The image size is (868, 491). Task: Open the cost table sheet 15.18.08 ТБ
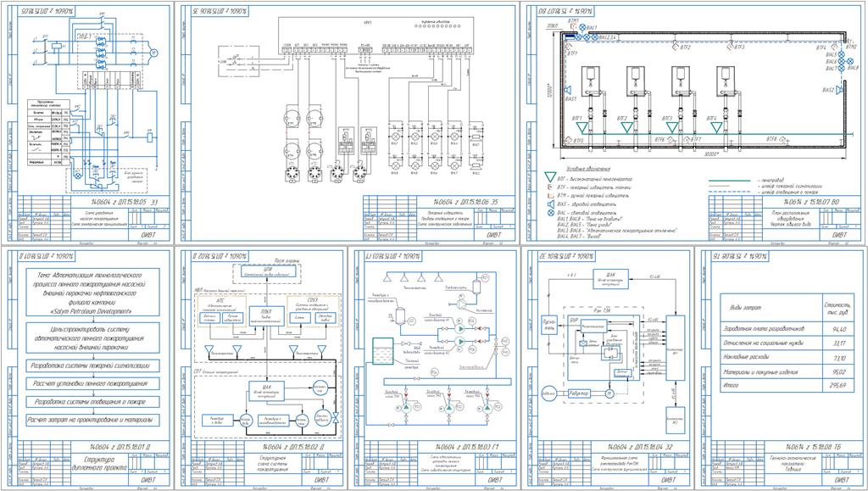(781, 368)
